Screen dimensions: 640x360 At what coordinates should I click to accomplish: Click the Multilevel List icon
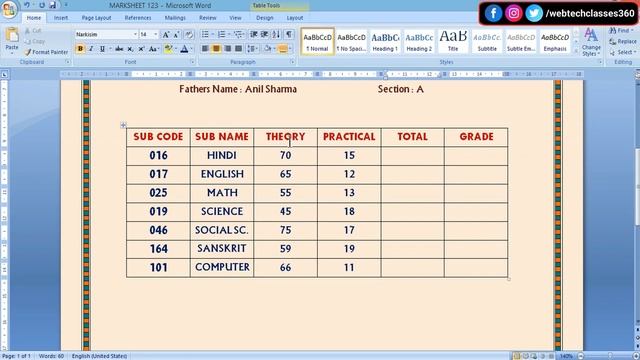coord(238,35)
